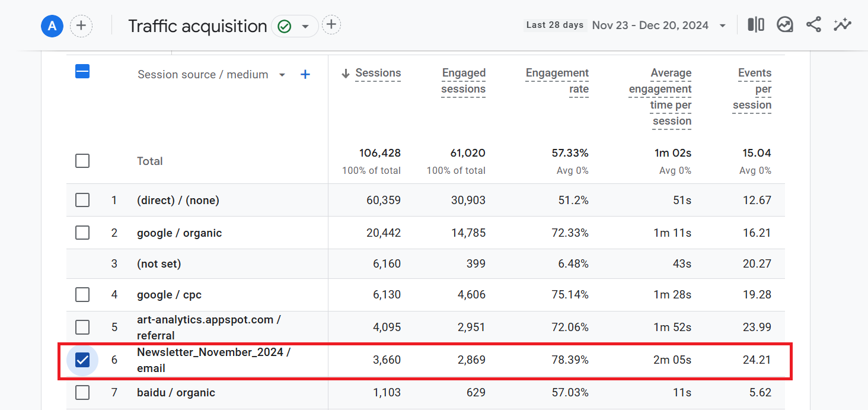Viewport: 868px width, 410px height.
Task: Click the A comparison avatar circle
Action: tap(52, 26)
